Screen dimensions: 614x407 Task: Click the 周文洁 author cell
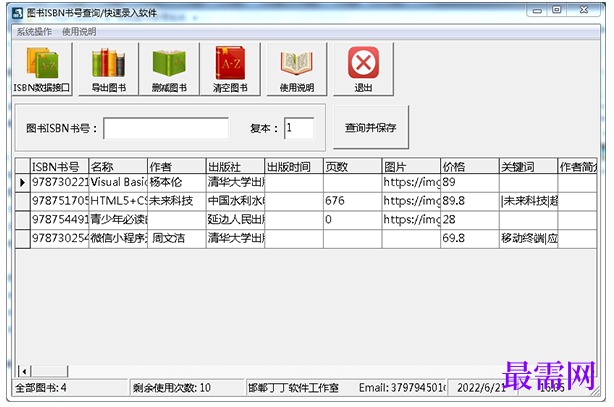tap(177, 239)
